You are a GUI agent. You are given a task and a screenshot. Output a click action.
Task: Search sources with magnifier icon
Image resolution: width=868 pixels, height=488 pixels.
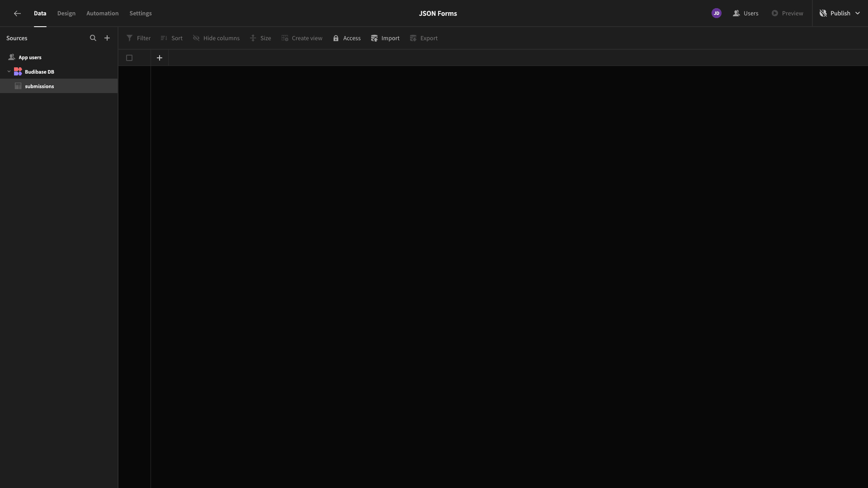[93, 38]
